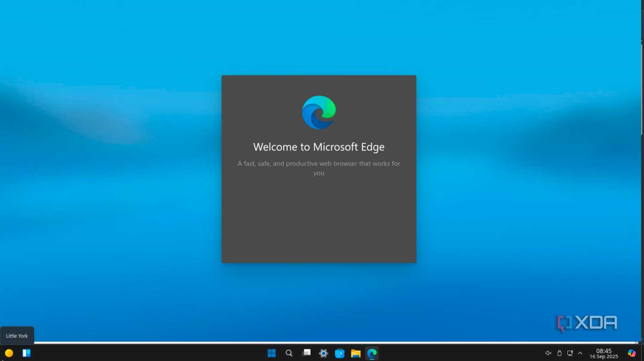Launch Settings gear from taskbar
644x361 pixels.
[x=323, y=353]
